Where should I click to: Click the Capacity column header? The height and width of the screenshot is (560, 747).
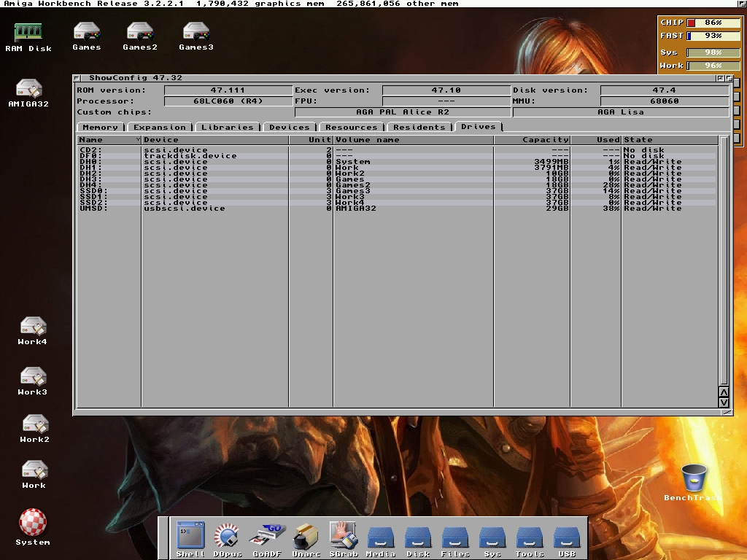[x=532, y=139]
